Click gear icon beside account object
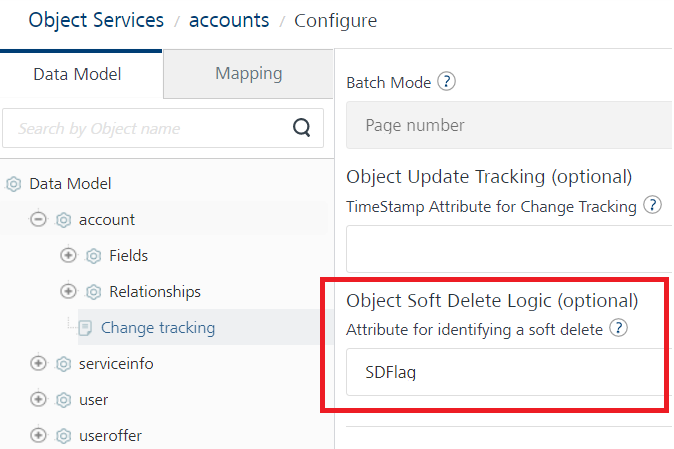This screenshot has width=674, height=449. (64, 220)
